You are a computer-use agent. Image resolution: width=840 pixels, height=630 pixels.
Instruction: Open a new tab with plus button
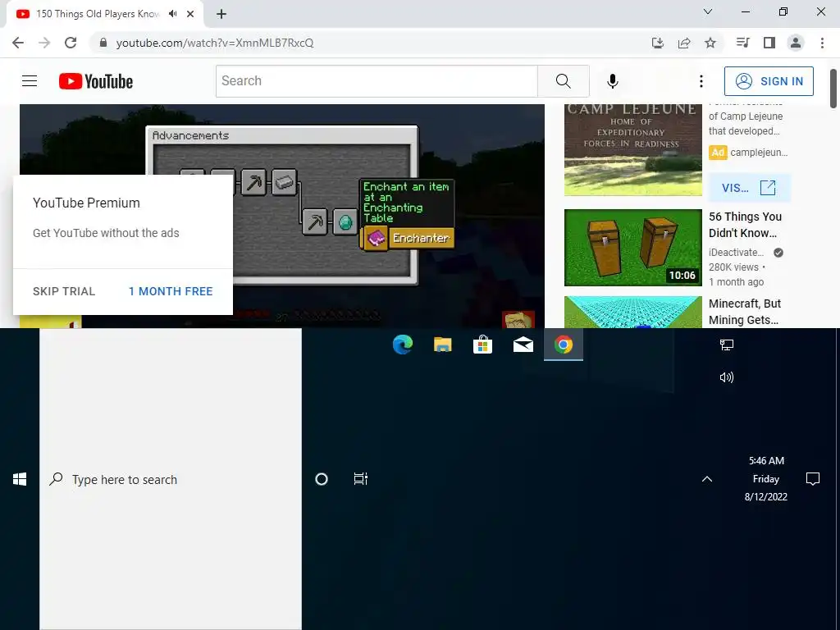pyautogui.click(x=221, y=14)
